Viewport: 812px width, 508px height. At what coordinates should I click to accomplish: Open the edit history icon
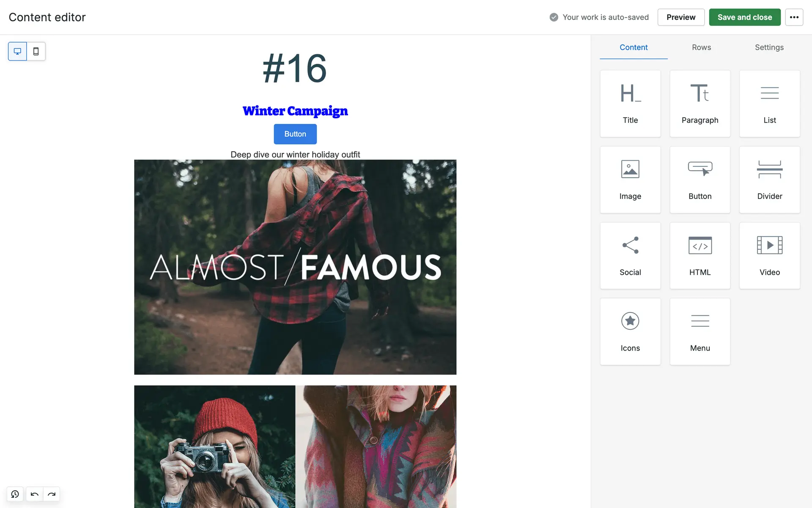click(15, 494)
